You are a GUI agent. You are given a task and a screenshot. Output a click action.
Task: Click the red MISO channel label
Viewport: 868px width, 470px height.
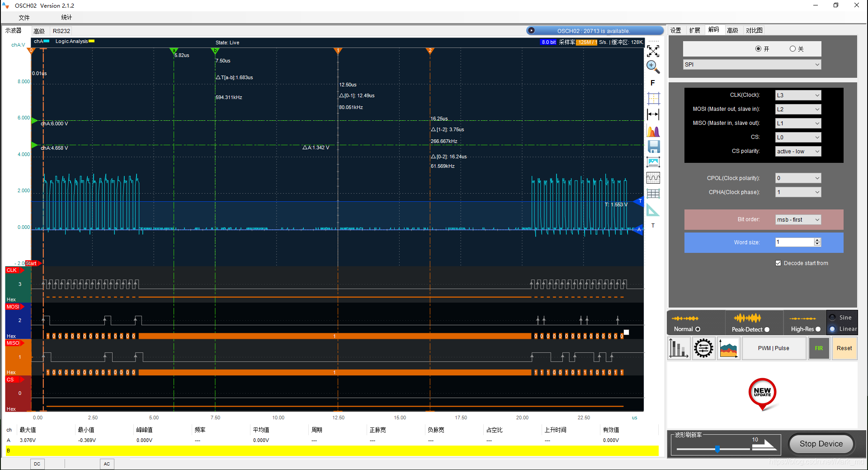tap(14, 343)
